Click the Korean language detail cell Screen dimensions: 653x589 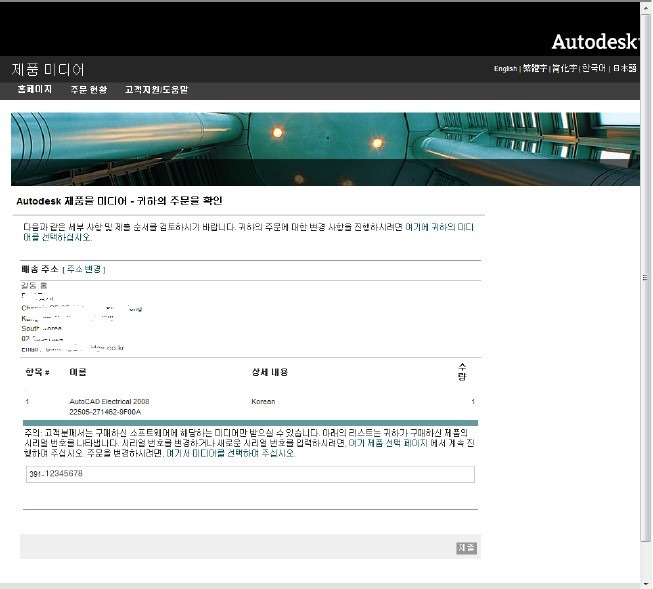click(263, 402)
